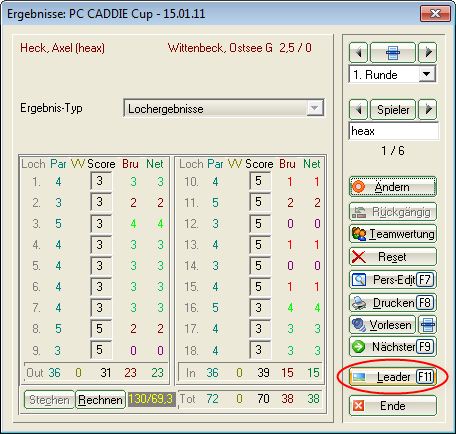456x434 pixels.
Task: Click score field for hole 15
Action: pos(260,286)
